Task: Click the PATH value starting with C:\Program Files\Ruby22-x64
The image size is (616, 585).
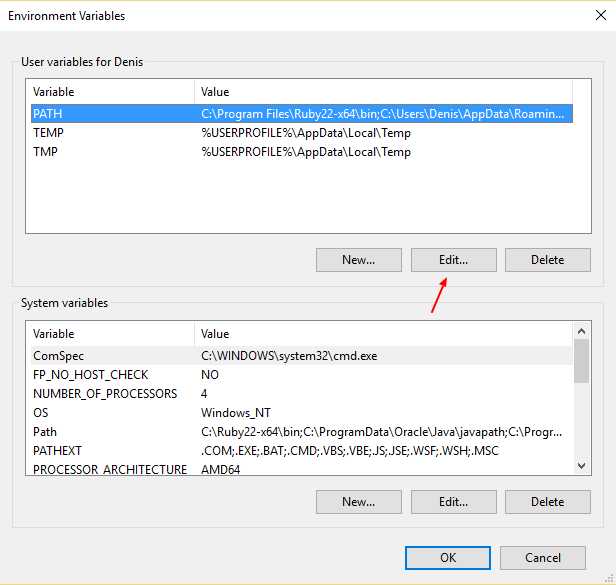Action: pos(382,114)
